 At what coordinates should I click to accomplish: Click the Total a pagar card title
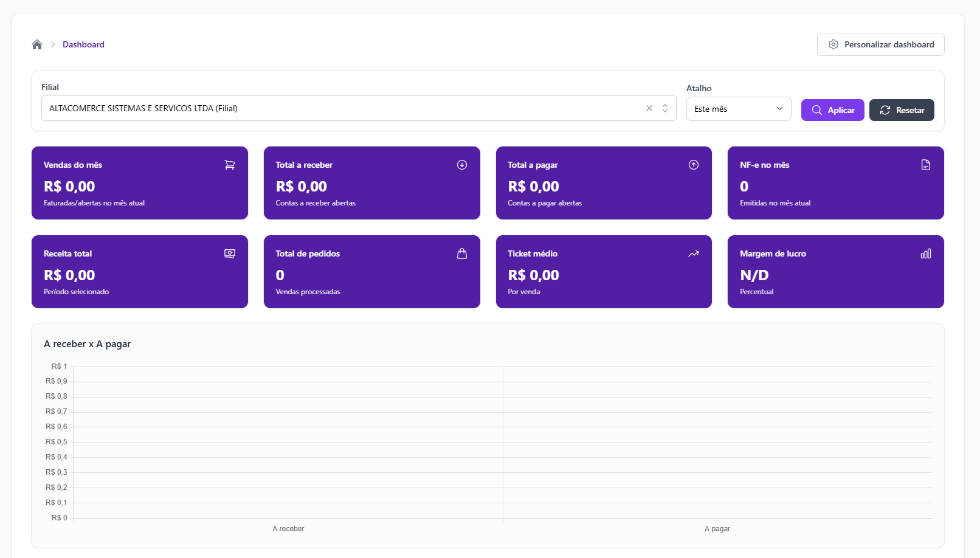[533, 165]
